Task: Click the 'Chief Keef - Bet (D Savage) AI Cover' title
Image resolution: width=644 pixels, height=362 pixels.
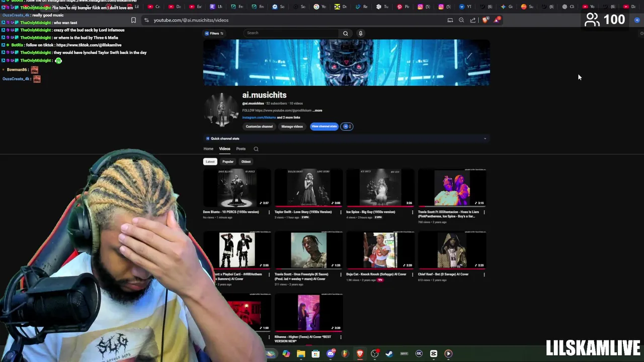Action: [443, 274]
